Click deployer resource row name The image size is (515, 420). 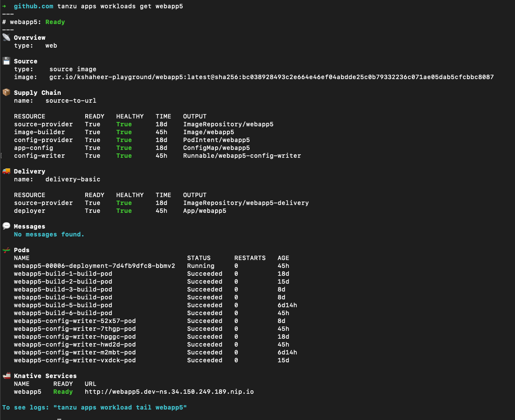coord(30,211)
